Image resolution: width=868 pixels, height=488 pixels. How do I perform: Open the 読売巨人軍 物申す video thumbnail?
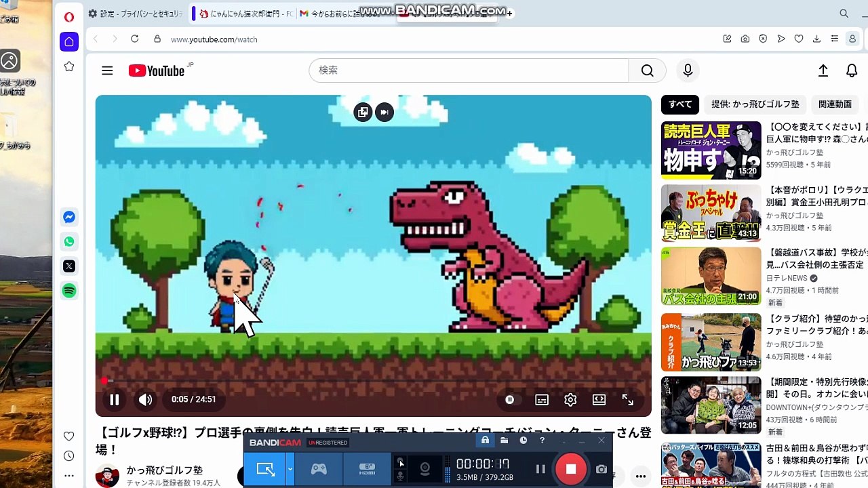[x=711, y=150]
